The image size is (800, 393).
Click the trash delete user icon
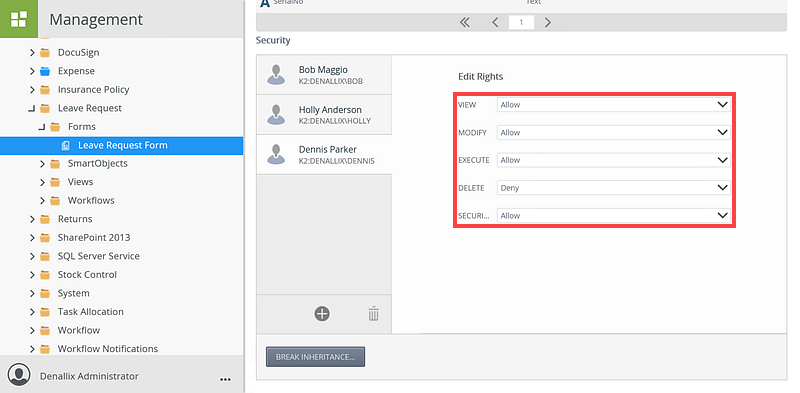point(373,313)
